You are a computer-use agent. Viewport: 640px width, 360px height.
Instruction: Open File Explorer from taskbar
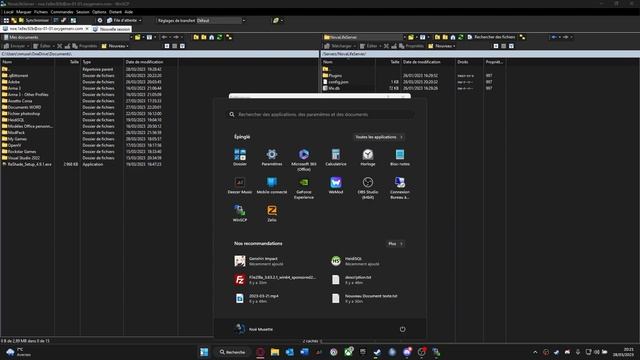point(275,352)
